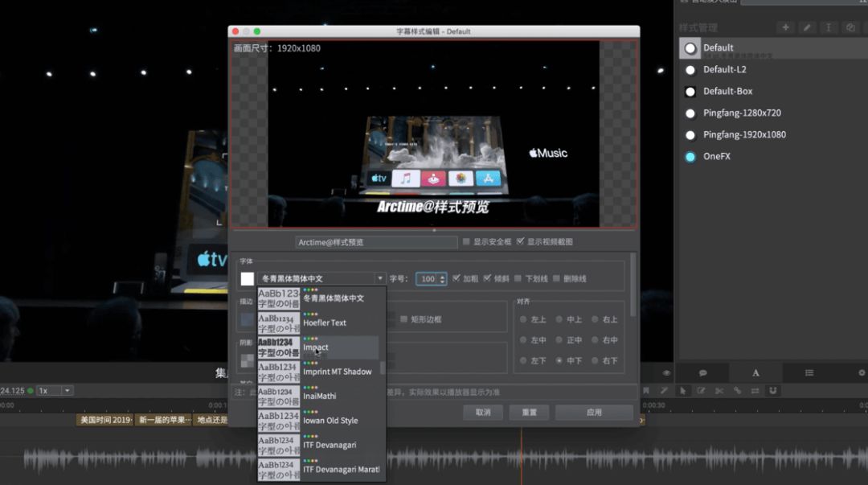
Task: Toggle 加粗 bold checkbox
Action: (457, 278)
